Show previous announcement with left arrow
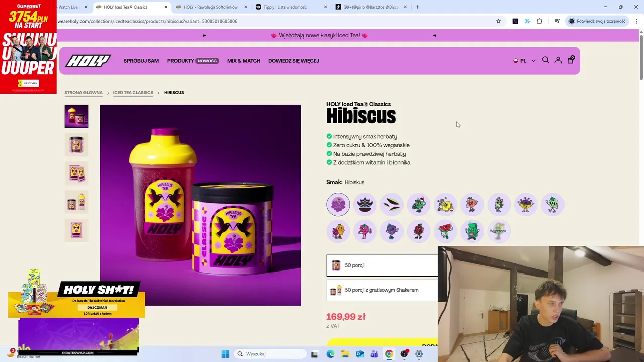The image size is (644, 362). [x=204, y=36]
